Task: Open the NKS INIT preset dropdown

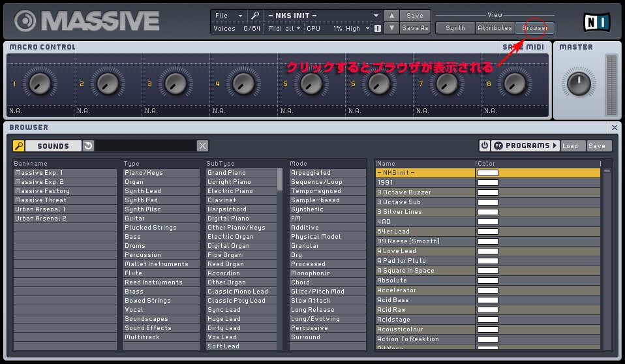Action: pyautogui.click(x=323, y=16)
